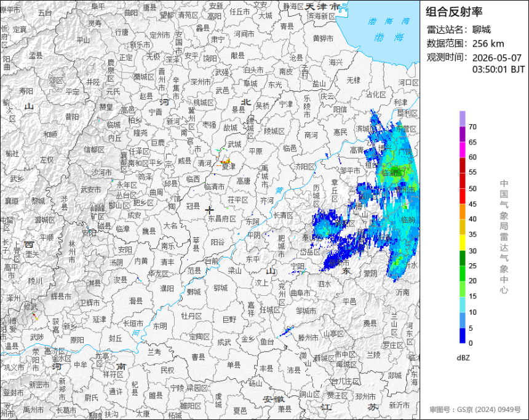The height and width of the screenshot is (420, 529).
Task: Click the 黄骅市 map label
Action: pos(323,39)
